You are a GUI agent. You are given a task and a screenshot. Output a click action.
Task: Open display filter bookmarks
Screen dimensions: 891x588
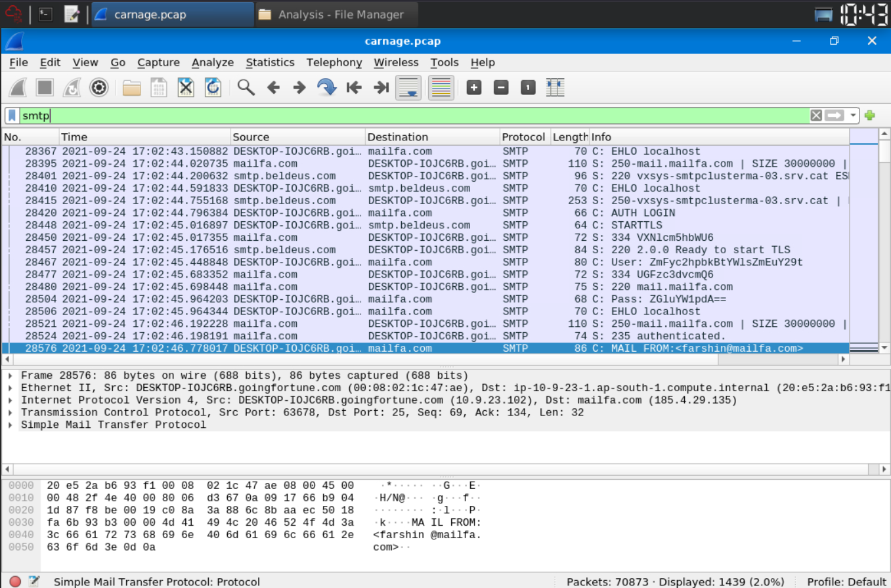tap(12, 115)
